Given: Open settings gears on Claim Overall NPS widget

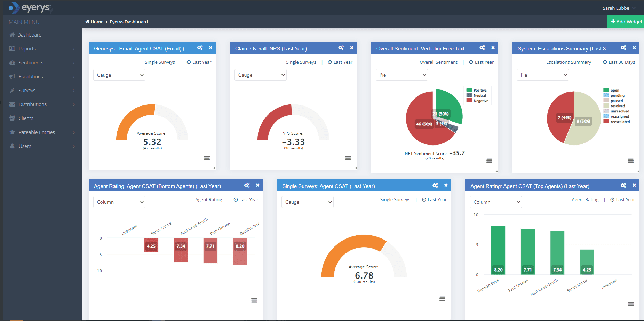Looking at the screenshot, I should click(341, 48).
